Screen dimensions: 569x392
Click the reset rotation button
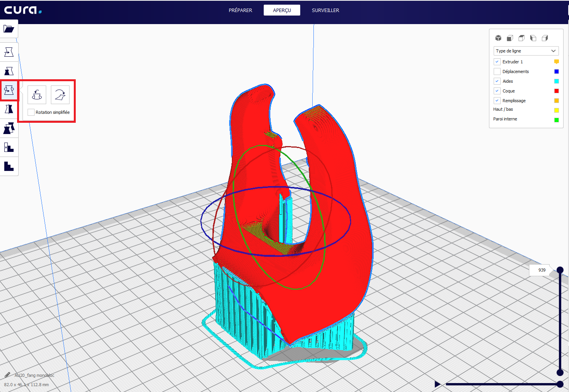(x=37, y=95)
